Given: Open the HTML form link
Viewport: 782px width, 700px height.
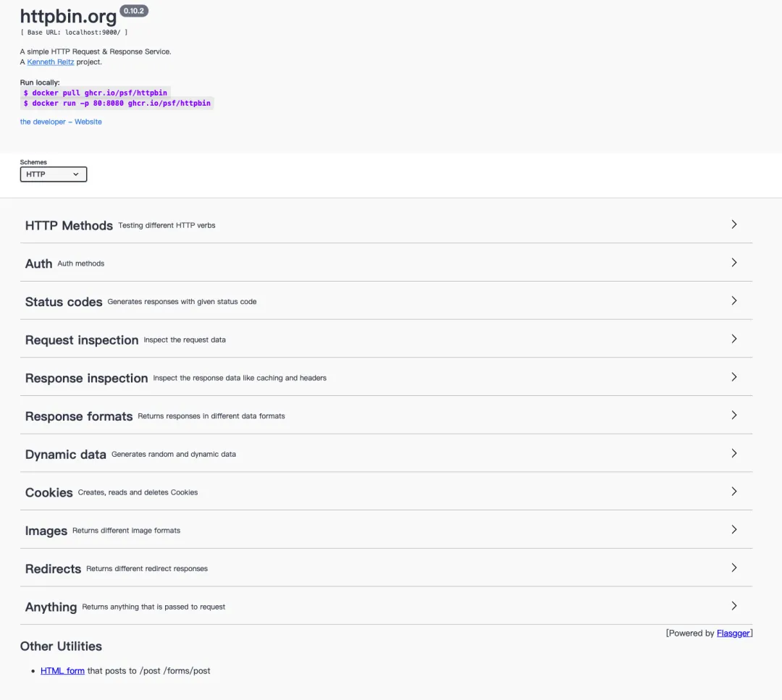Looking at the screenshot, I should pyautogui.click(x=62, y=671).
